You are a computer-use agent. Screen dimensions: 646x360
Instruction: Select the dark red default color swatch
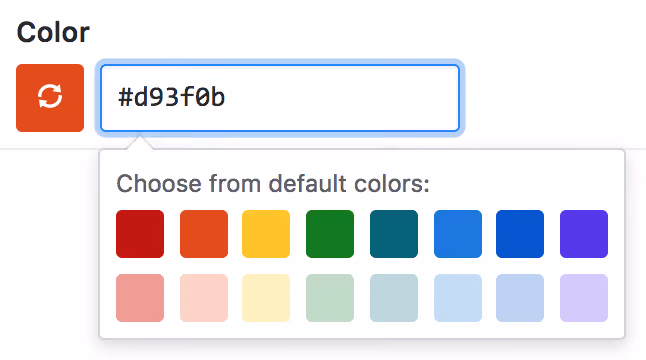[140, 234]
